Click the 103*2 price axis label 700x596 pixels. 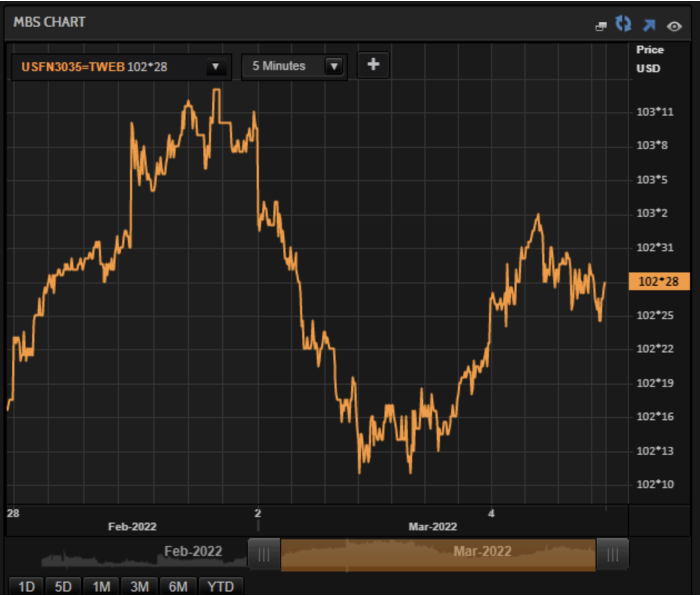[652, 213]
